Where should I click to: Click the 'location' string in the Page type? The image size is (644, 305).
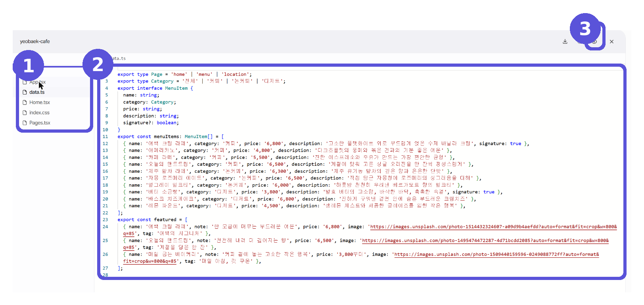coord(235,74)
